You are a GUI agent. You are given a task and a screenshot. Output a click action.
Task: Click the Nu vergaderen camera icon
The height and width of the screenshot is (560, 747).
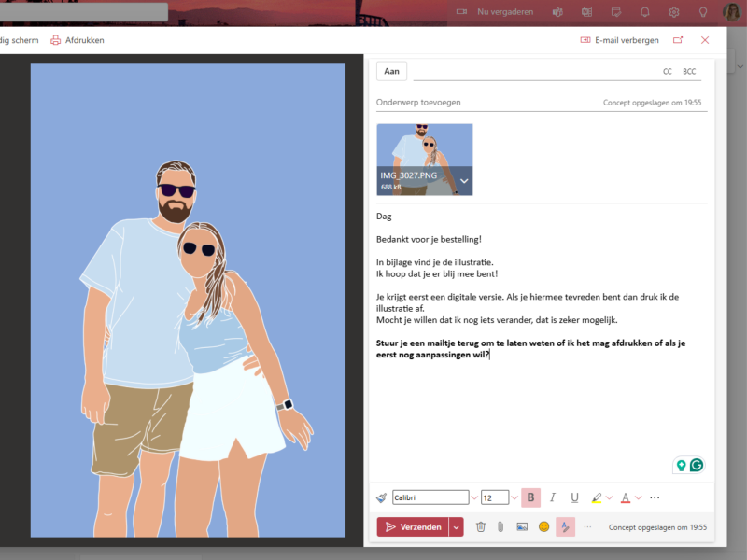click(461, 12)
